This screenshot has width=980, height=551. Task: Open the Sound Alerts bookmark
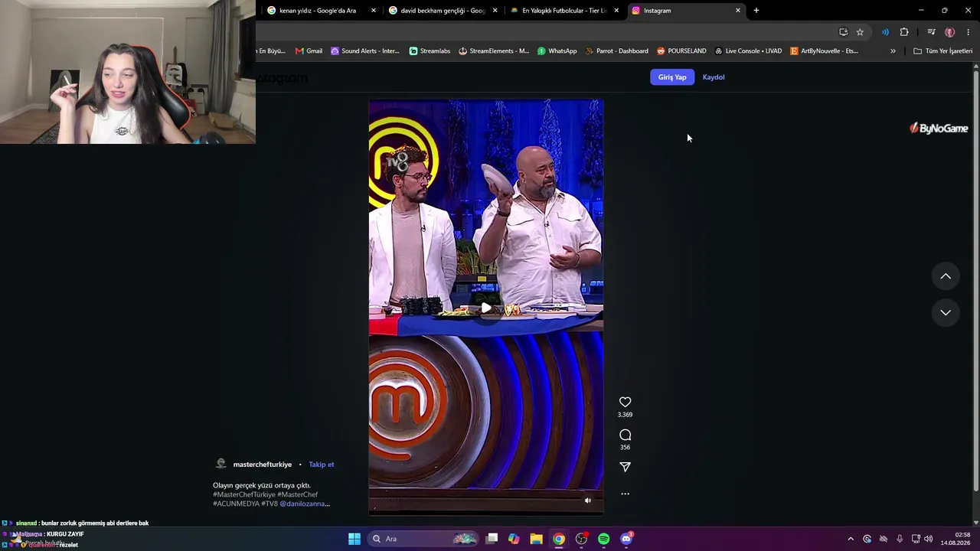(365, 51)
